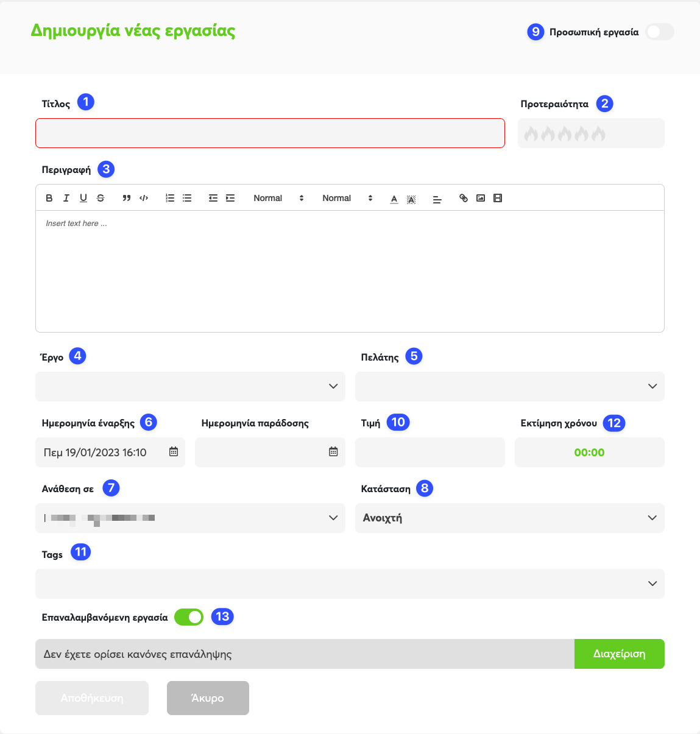Open the text color picker icon
Viewport: 700px width, 734px height.
394,198
